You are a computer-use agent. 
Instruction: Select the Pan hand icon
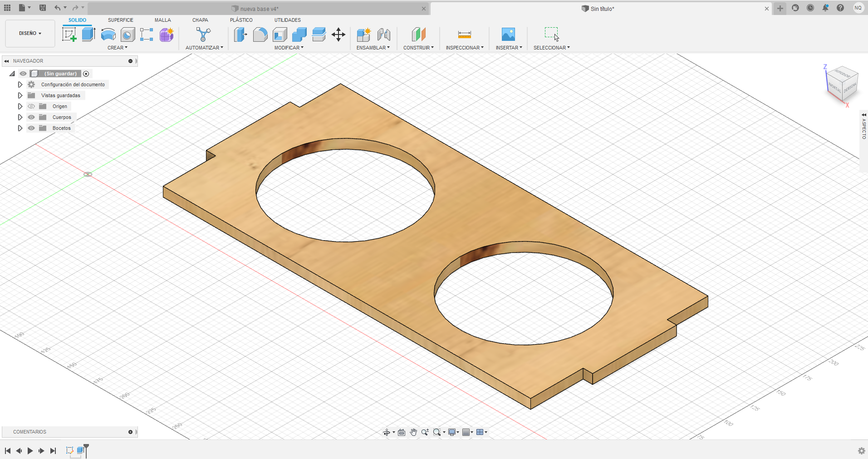(413, 432)
